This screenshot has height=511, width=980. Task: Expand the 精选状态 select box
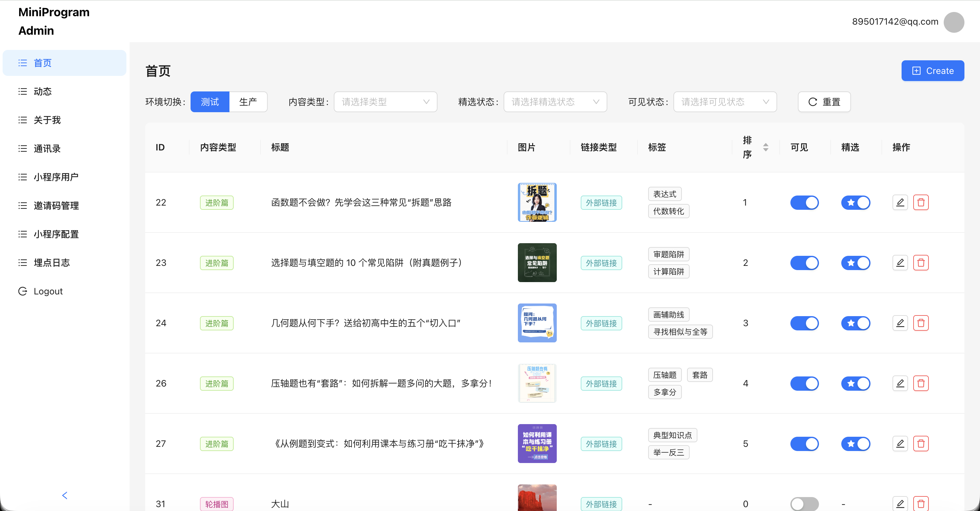(555, 101)
